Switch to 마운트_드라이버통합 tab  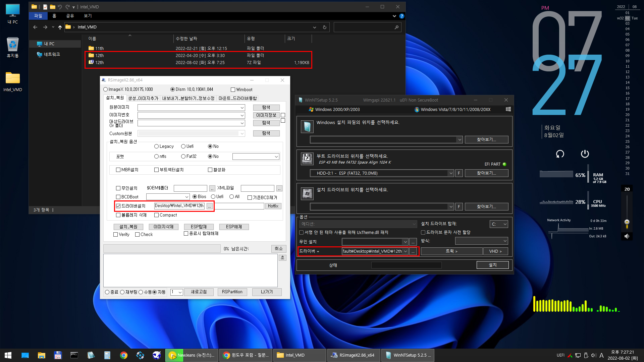pos(237,98)
